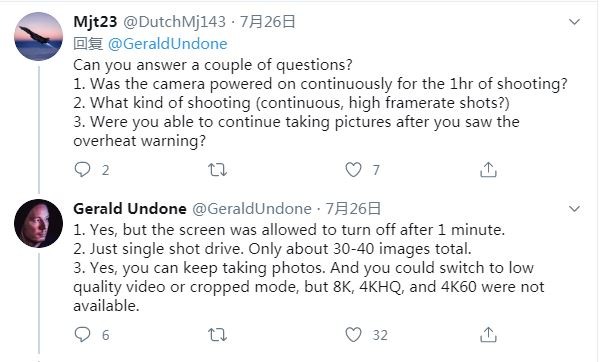The height and width of the screenshot is (362, 601).
Task: Retweet Mjt23's questions tweet
Action: [x=217, y=169]
